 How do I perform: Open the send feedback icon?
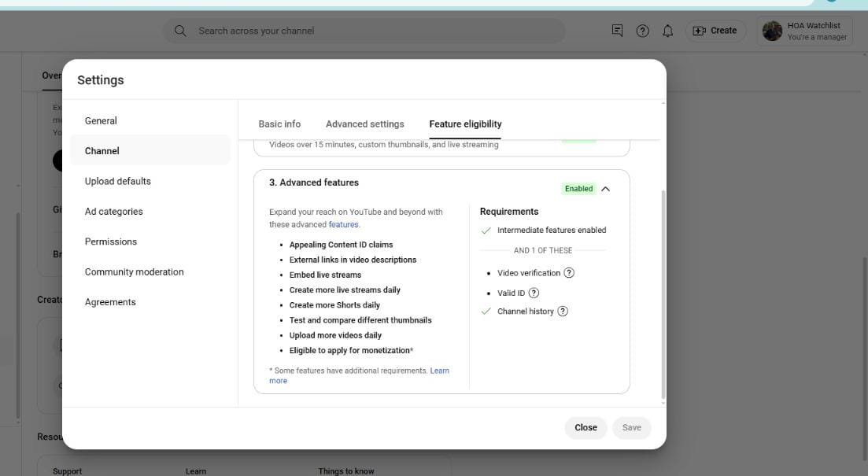pos(618,31)
